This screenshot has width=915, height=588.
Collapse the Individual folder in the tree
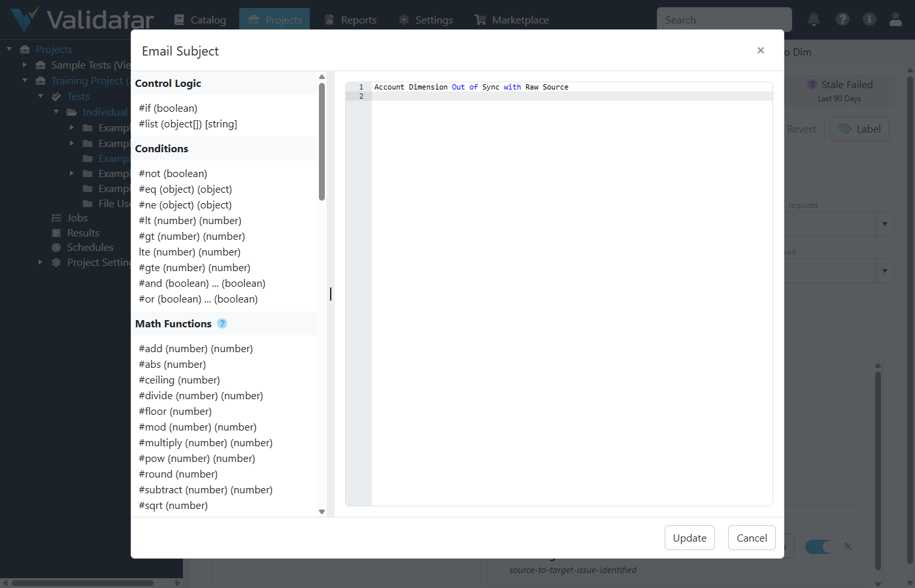[x=56, y=112]
